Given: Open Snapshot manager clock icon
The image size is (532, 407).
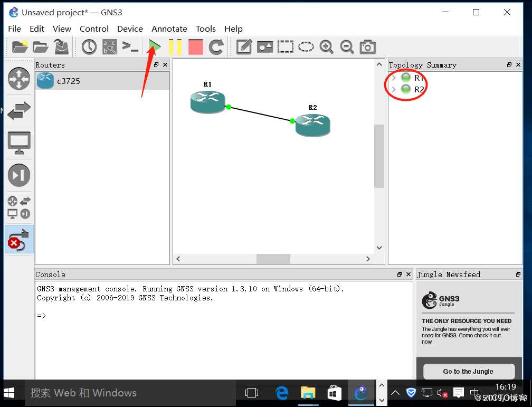Looking at the screenshot, I should (89, 47).
